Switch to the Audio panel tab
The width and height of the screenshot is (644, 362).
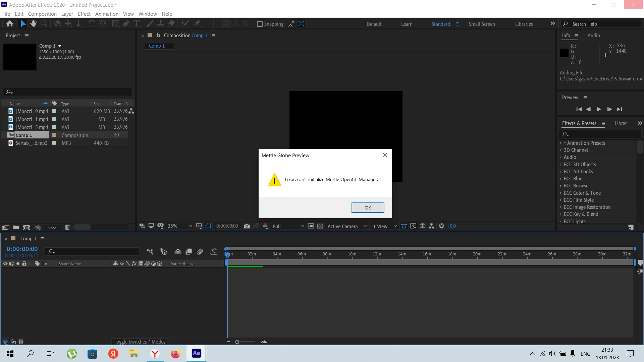pyautogui.click(x=593, y=36)
